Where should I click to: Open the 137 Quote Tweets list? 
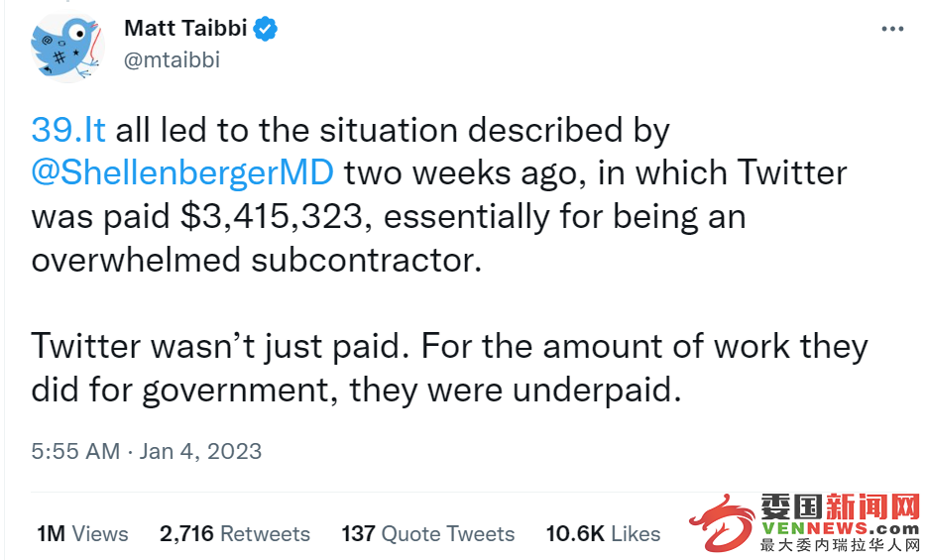428,534
